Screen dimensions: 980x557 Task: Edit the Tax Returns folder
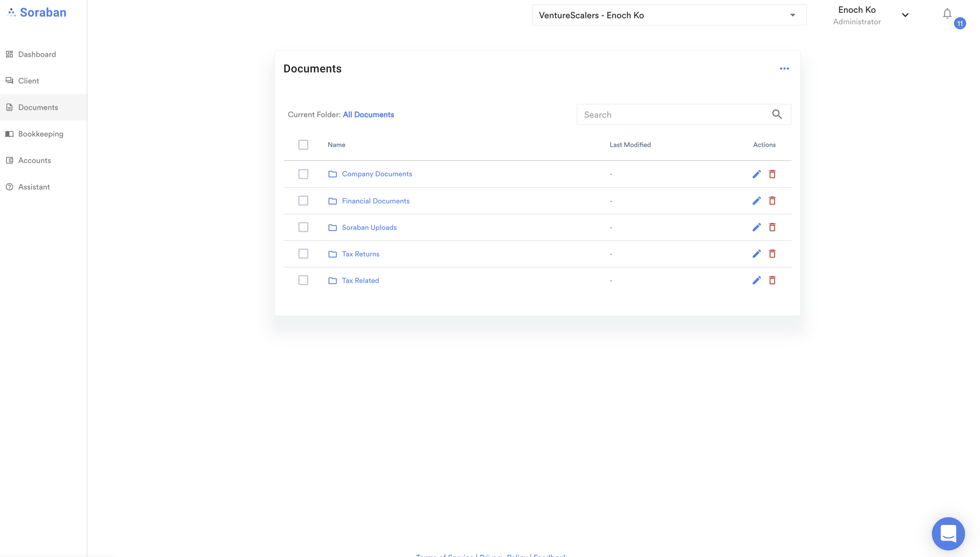tap(757, 254)
